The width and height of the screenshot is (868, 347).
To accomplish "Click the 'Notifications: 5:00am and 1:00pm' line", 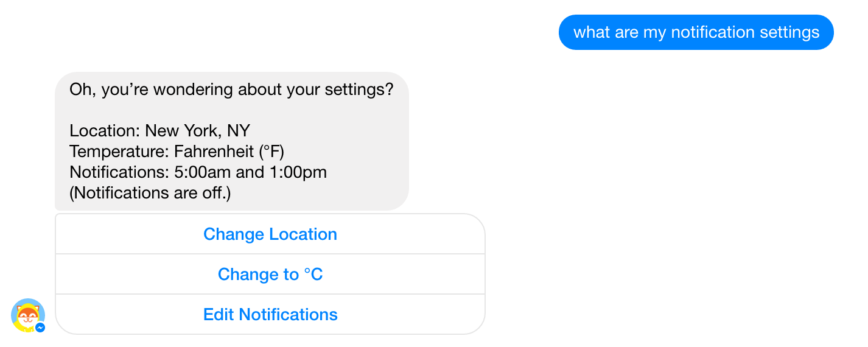I will [x=198, y=172].
